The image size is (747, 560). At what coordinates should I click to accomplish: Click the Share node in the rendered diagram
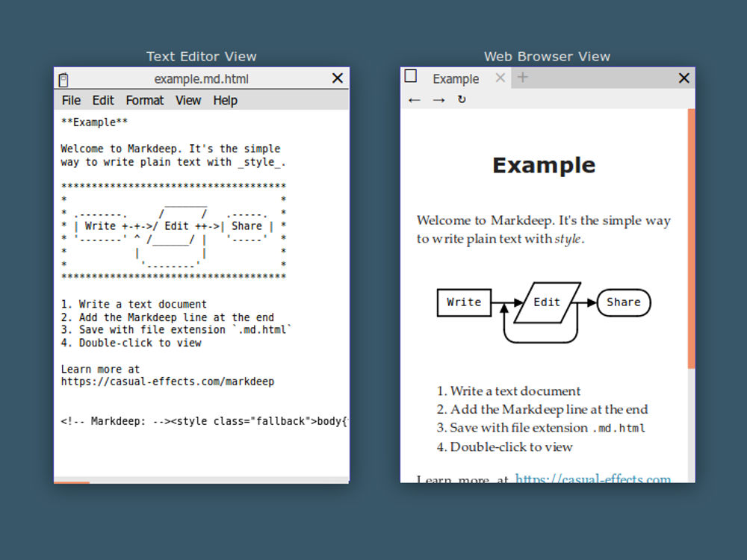pos(624,302)
